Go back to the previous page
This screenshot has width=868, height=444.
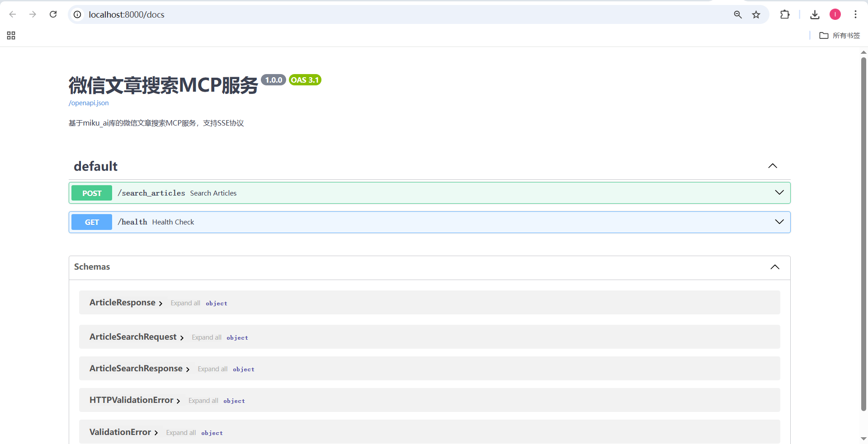13,14
